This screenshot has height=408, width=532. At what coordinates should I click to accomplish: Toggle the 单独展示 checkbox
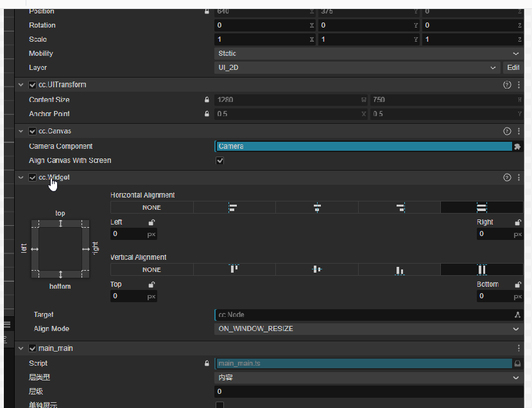(220, 405)
